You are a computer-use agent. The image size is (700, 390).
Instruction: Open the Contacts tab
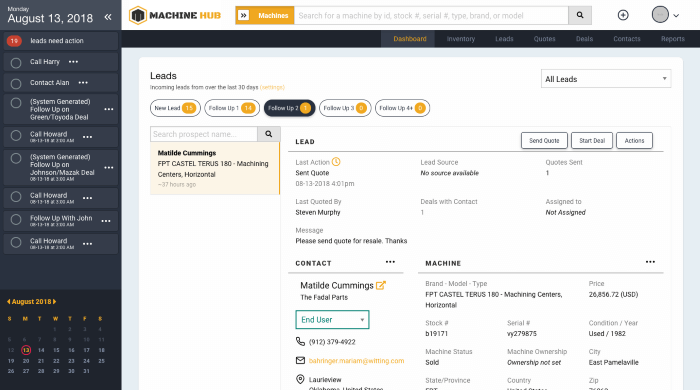(x=627, y=39)
